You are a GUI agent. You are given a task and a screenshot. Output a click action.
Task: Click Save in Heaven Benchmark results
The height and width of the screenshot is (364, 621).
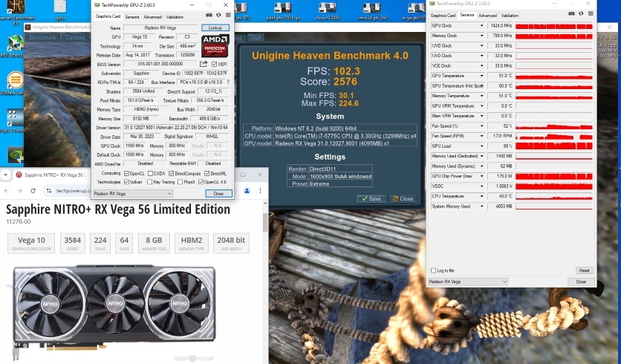[371, 199]
